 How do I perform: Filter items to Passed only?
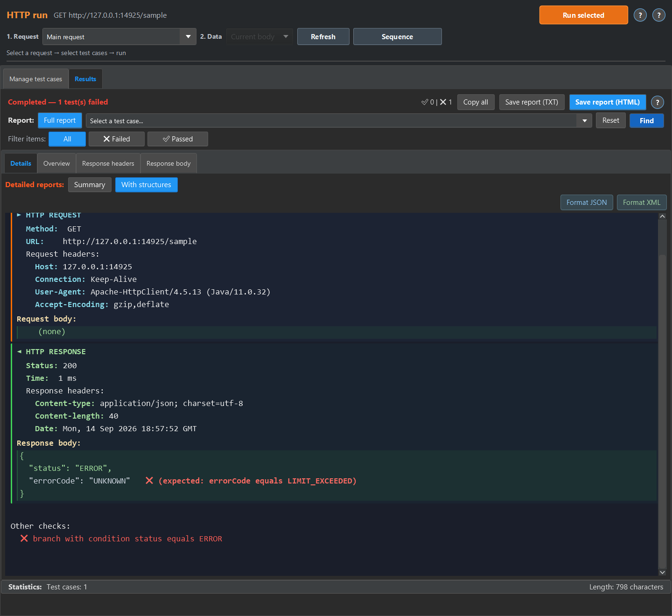(178, 139)
